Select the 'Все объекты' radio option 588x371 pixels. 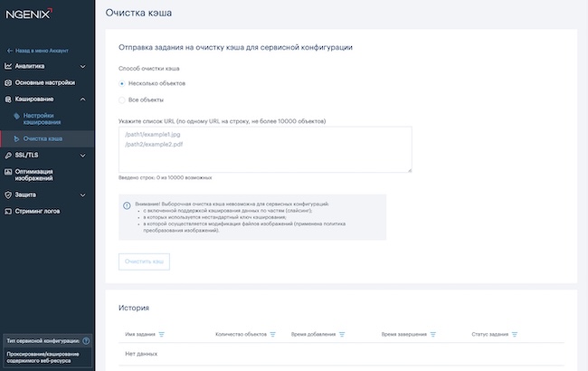[x=123, y=100]
